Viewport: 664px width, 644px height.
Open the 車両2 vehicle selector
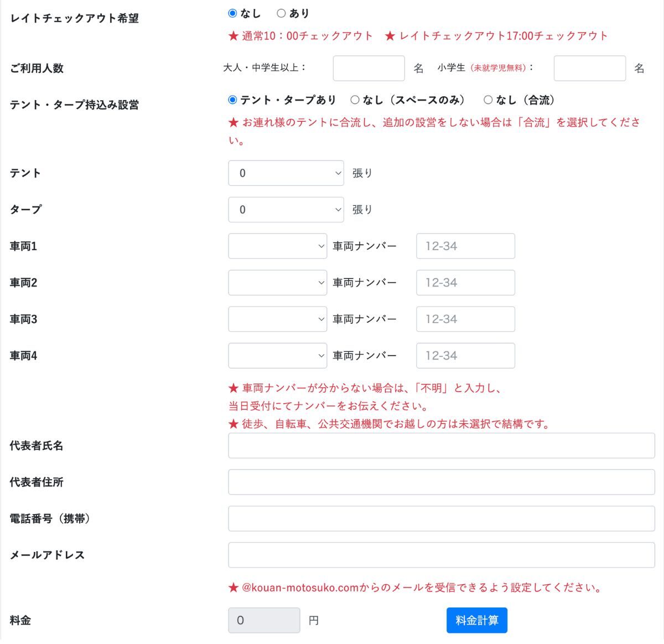coord(277,282)
